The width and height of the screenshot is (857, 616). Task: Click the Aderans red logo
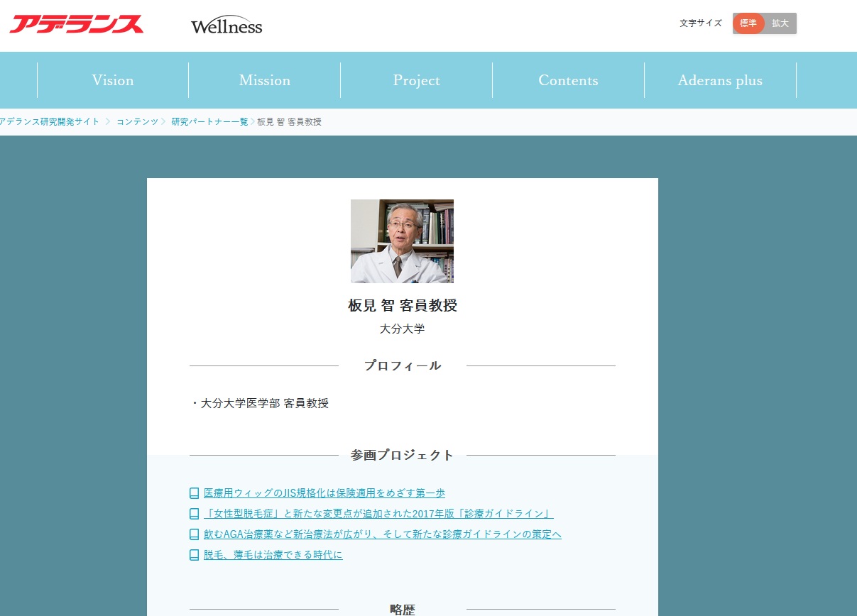[77, 25]
